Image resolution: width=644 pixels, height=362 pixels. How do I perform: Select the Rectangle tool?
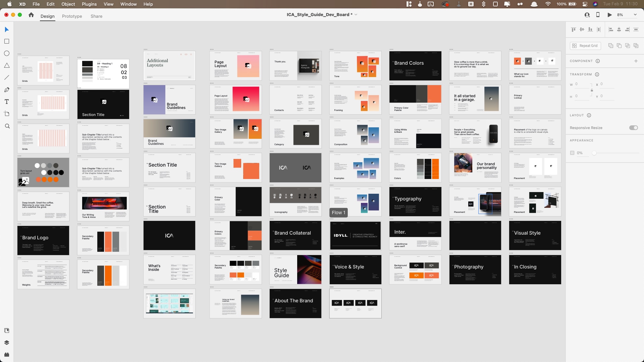click(7, 42)
